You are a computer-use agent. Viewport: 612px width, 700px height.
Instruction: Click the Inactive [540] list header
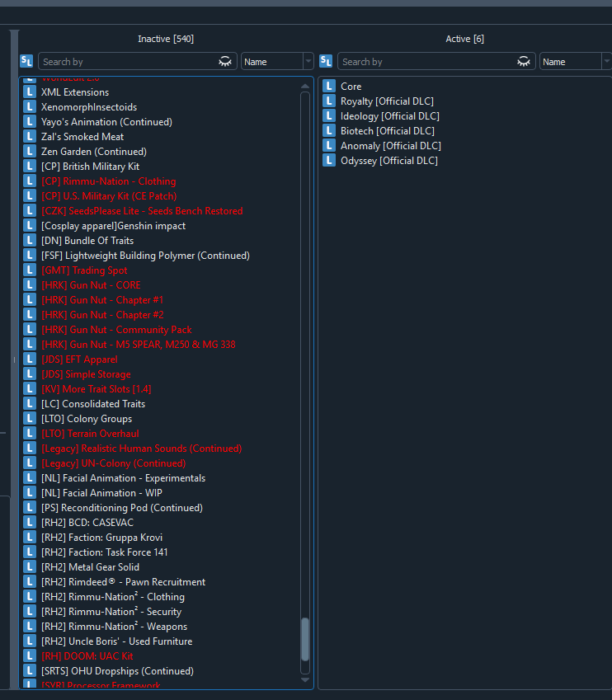166,39
